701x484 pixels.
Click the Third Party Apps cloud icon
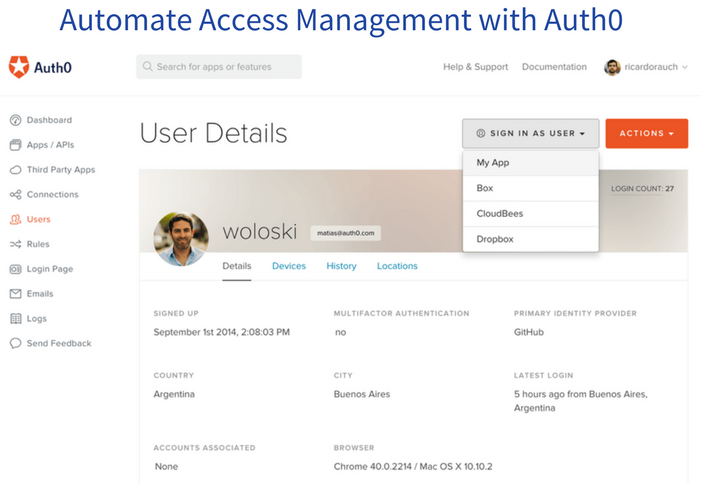pos(15,170)
